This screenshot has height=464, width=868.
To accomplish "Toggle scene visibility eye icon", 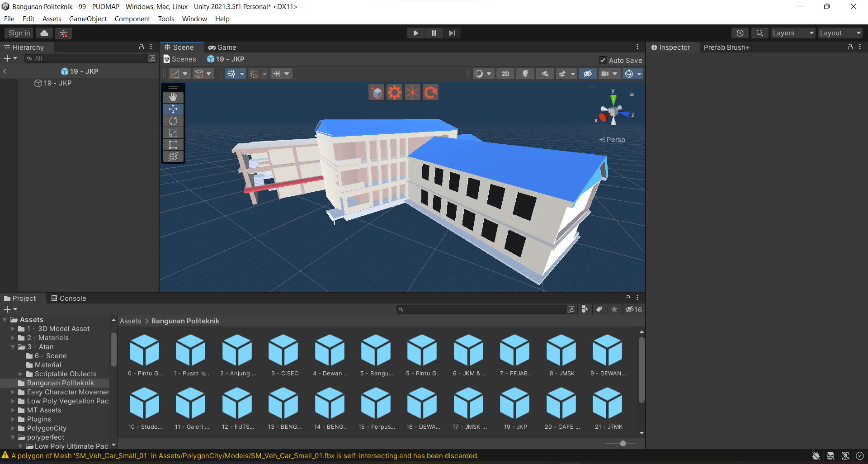I will 587,74.
